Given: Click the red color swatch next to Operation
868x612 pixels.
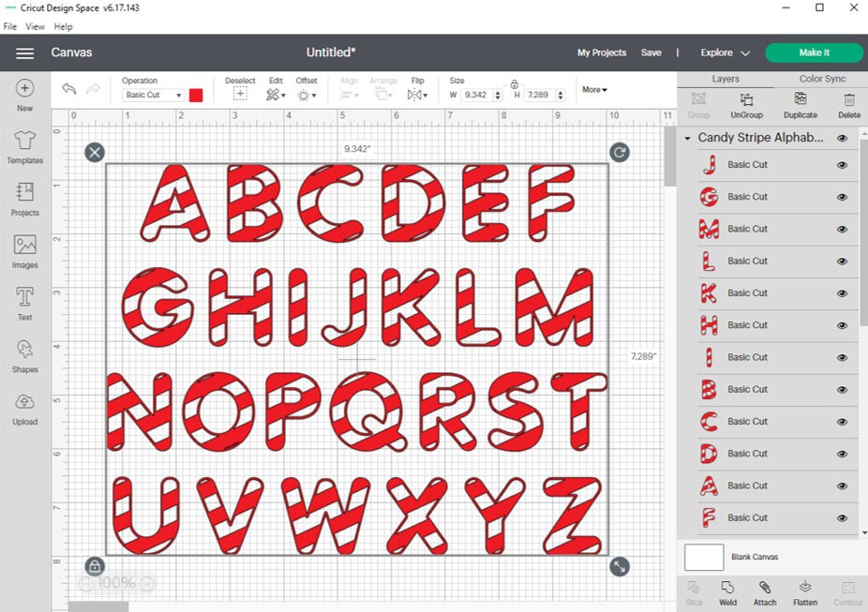Looking at the screenshot, I should click(x=197, y=95).
